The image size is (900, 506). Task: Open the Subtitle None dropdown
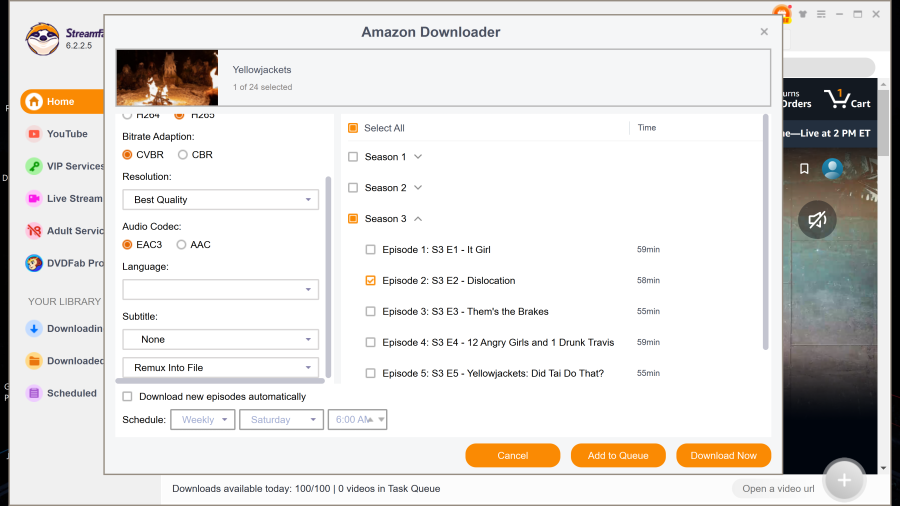click(x=220, y=340)
